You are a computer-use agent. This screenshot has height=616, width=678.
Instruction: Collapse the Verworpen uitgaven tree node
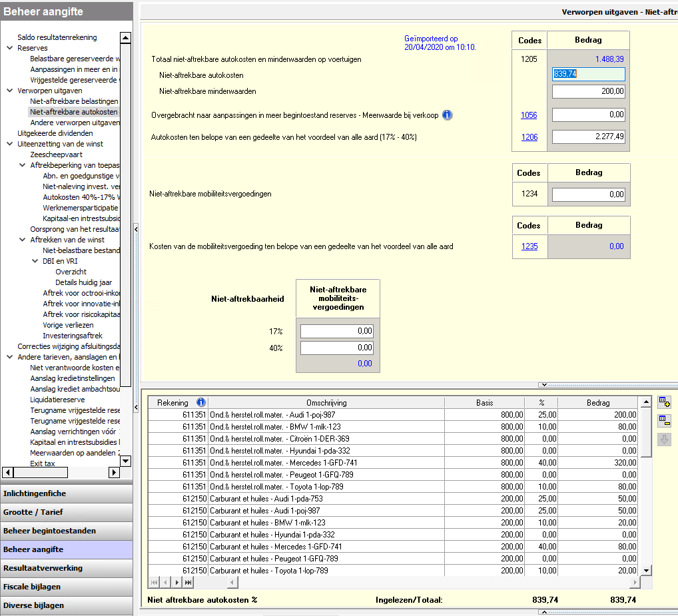[10, 91]
